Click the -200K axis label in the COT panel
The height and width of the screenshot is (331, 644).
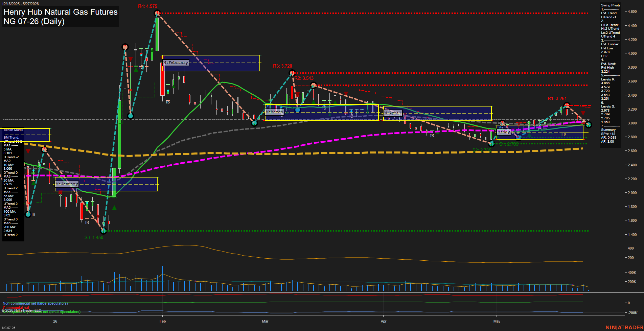coord(632,313)
